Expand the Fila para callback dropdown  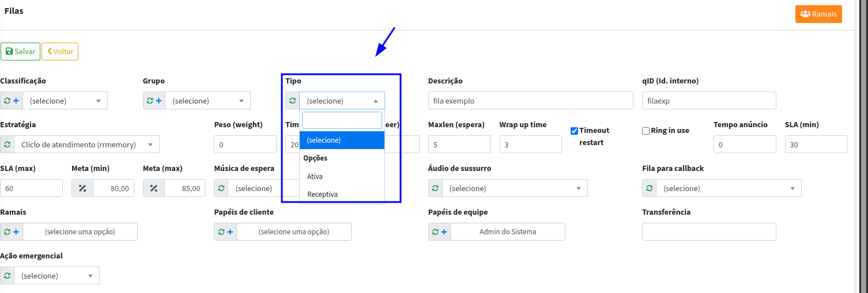click(729, 188)
